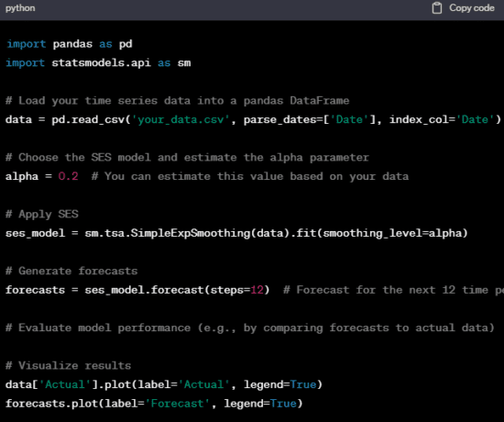Click the alpha value 0.2

tap(68, 176)
